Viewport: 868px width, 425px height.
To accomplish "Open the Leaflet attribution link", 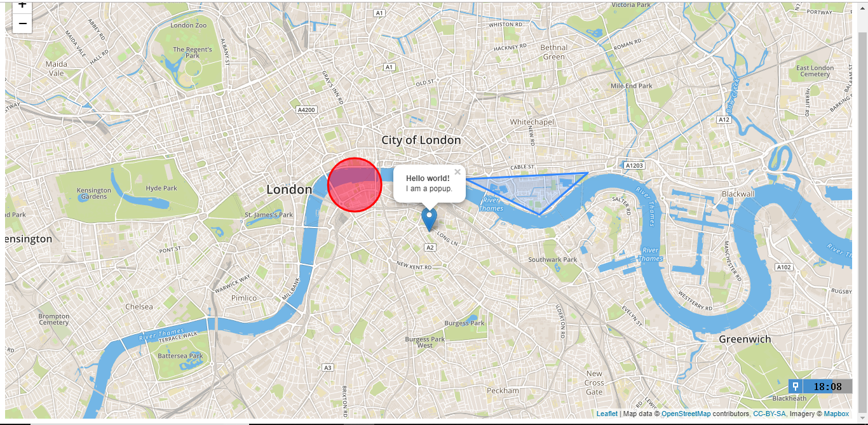I will [x=607, y=414].
